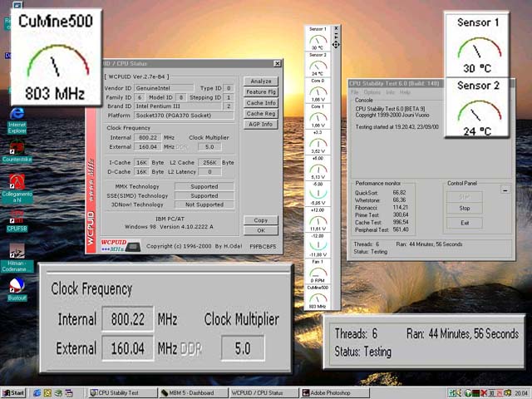The width and height of the screenshot is (532, 399).
Task: Open AGP Info in WCPUID
Action: point(261,124)
